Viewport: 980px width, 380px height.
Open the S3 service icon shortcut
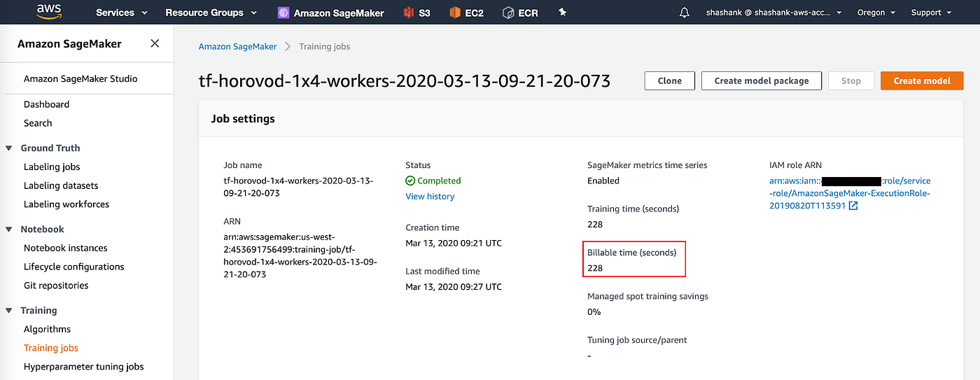[x=409, y=13]
